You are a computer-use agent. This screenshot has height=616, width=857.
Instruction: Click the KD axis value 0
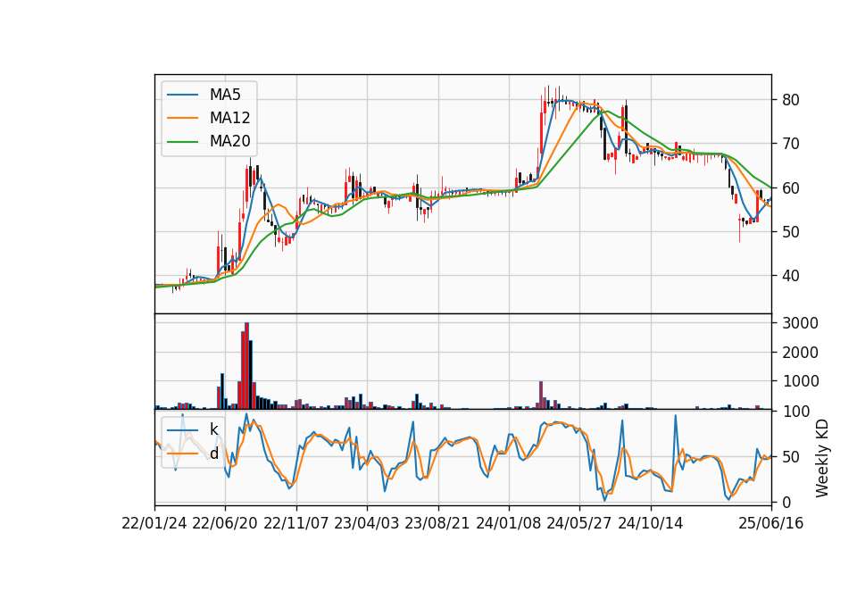pos(786,502)
